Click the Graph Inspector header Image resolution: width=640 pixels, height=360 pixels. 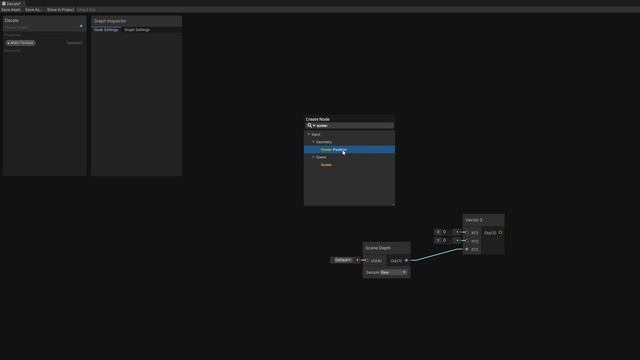136,21
